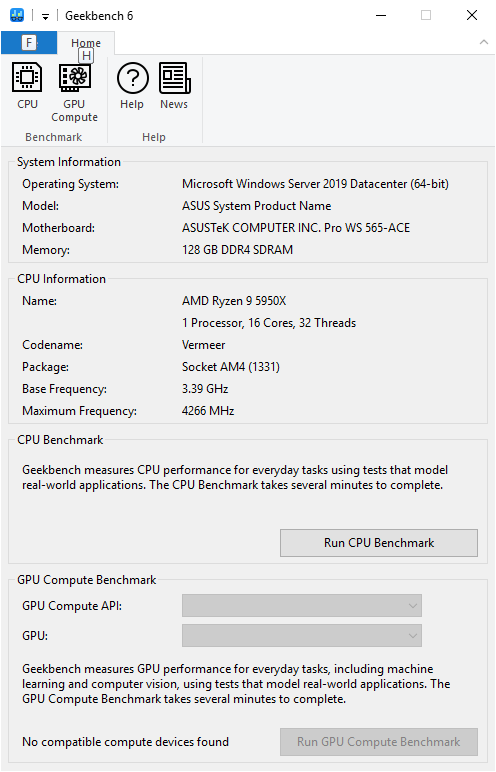Minimize the Geekbench 6 window
496x772 pixels.
(x=381, y=15)
